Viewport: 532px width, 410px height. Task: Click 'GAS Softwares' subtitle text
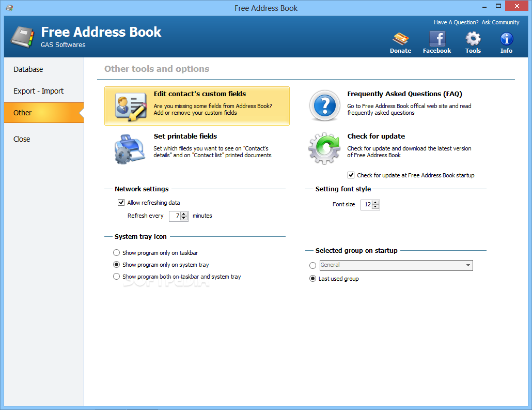click(x=63, y=45)
